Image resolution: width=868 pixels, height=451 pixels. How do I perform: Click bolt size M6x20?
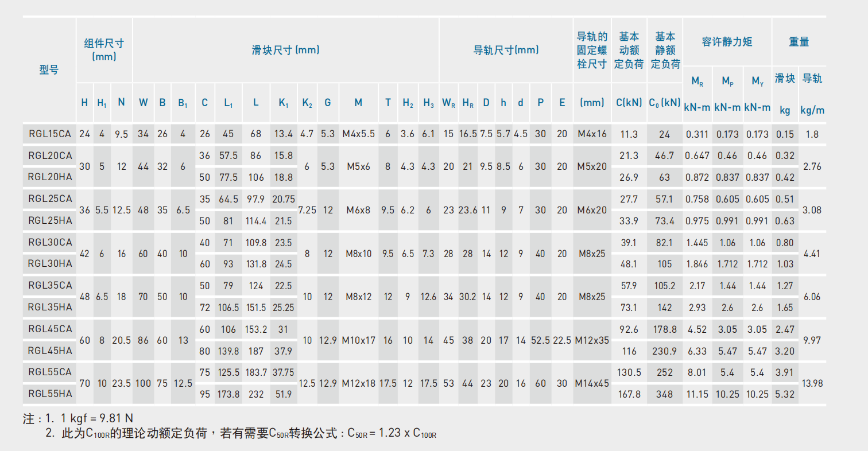tap(592, 210)
